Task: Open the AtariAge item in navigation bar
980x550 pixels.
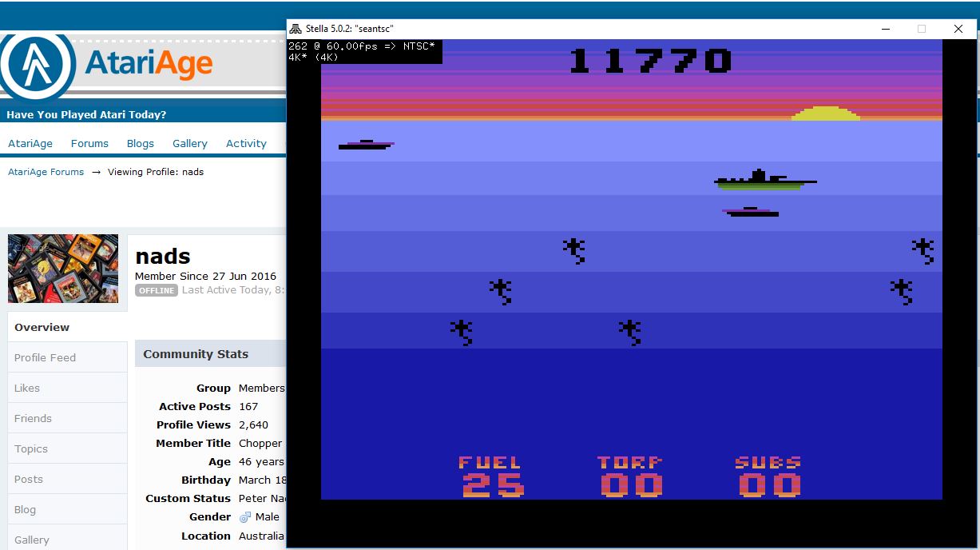Action: (30, 144)
